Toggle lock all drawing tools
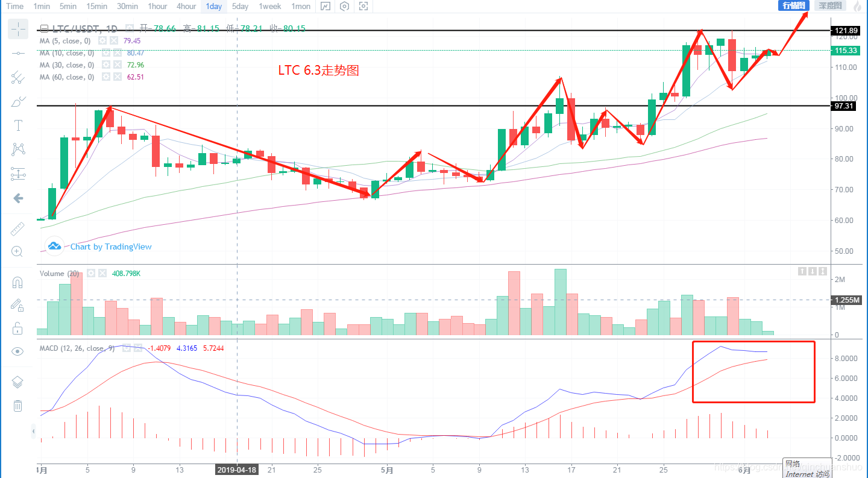This screenshot has height=478, width=868. click(x=18, y=329)
